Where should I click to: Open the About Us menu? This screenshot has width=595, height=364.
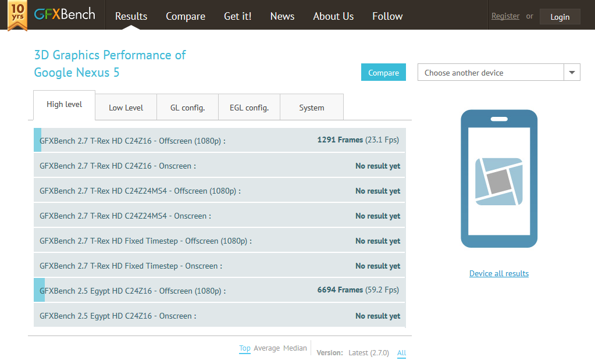(x=333, y=16)
